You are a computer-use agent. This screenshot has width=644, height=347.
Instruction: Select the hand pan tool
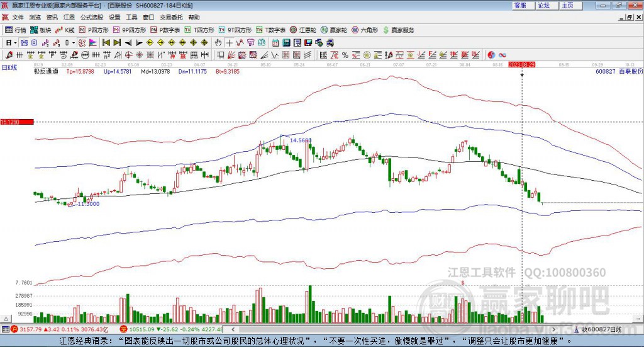coord(218,43)
